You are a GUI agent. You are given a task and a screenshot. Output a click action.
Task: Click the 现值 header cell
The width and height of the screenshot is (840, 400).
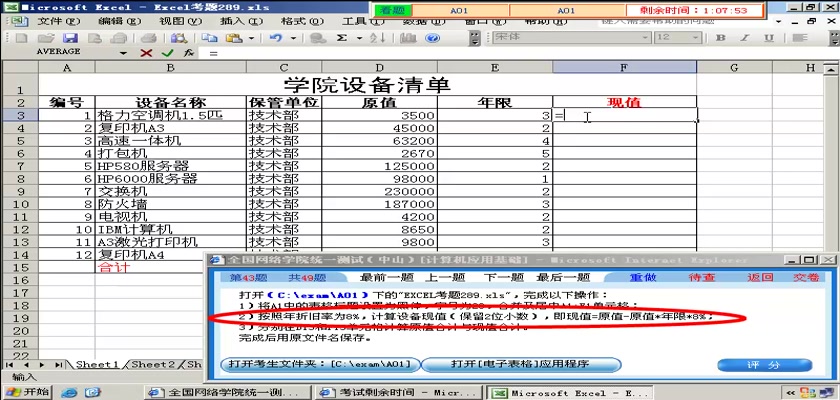[624, 102]
